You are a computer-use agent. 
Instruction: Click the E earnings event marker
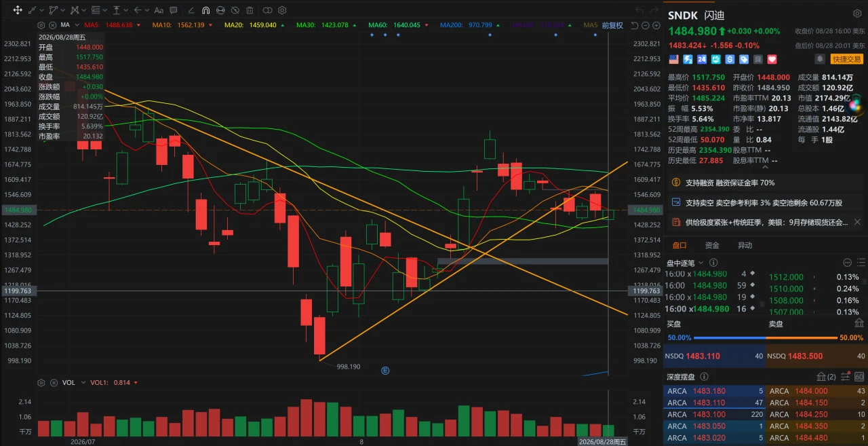[x=384, y=370]
